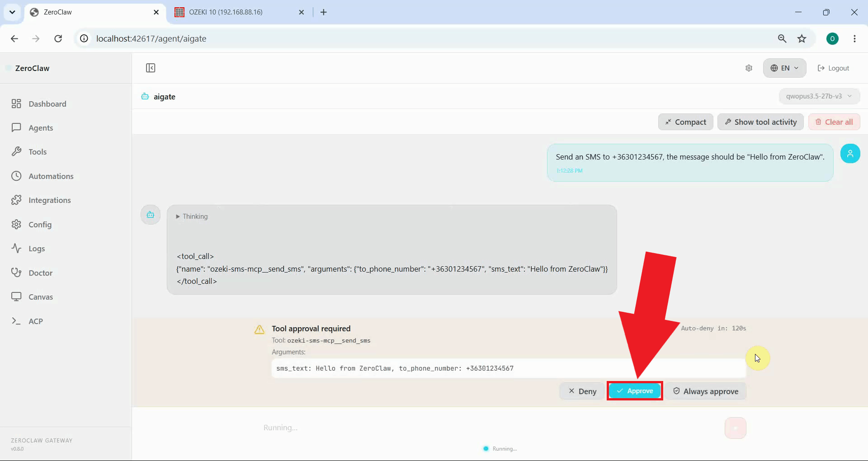Select the ZeroClaw browser tab
The image size is (868, 461).
tap(95, 12)
